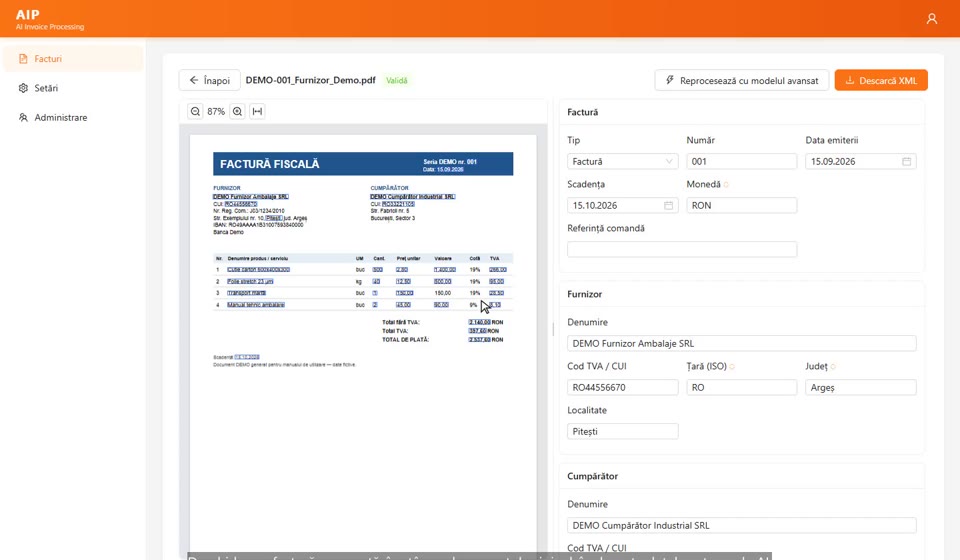
Task: Click the 87% zoom level value
Action: coord(216,111)
